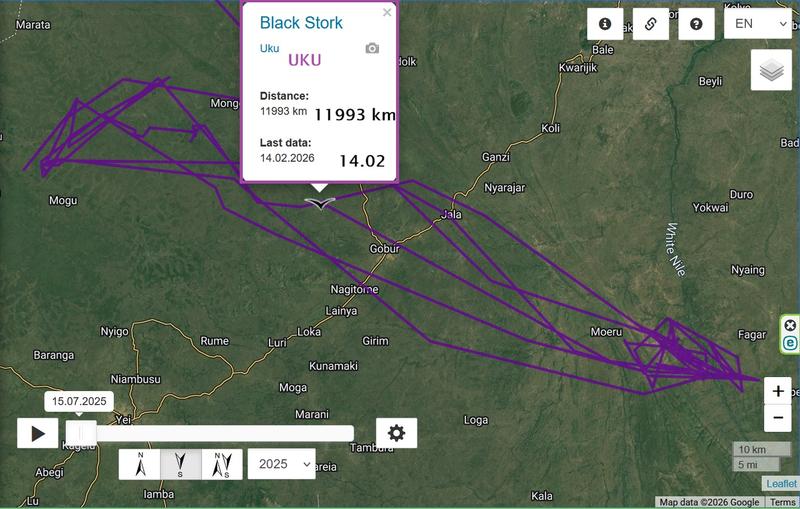800x509 pixels.
Task: Click the '14.02.2026' last data value
Action: pos(287,158)
